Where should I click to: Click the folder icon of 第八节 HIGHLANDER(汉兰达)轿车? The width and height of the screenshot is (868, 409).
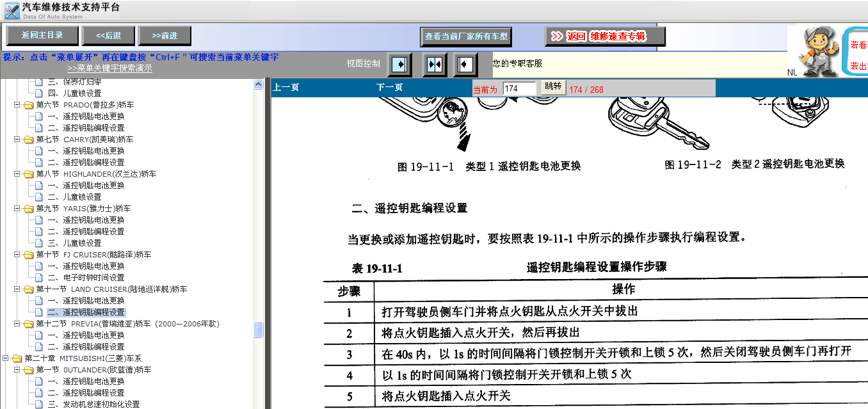click(28, 174)
